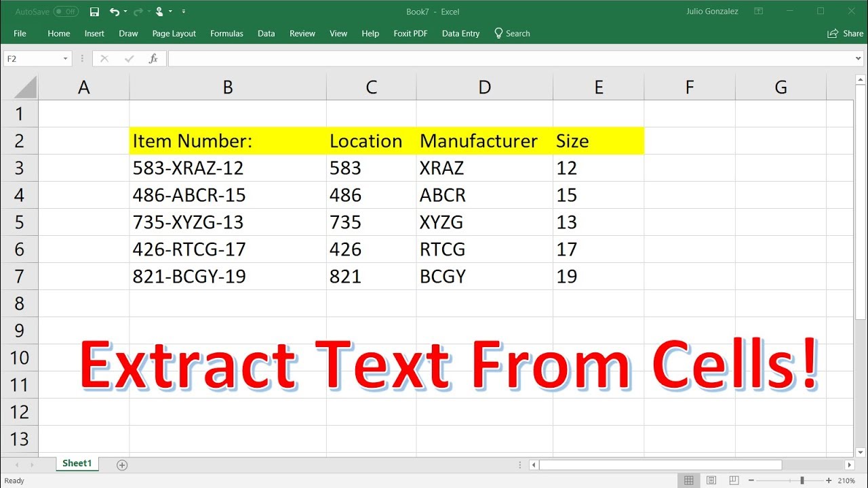Image resolution: width=868 pixels, height=488 pixels.
Task: Open the Data tab
Action: (267, 33)
